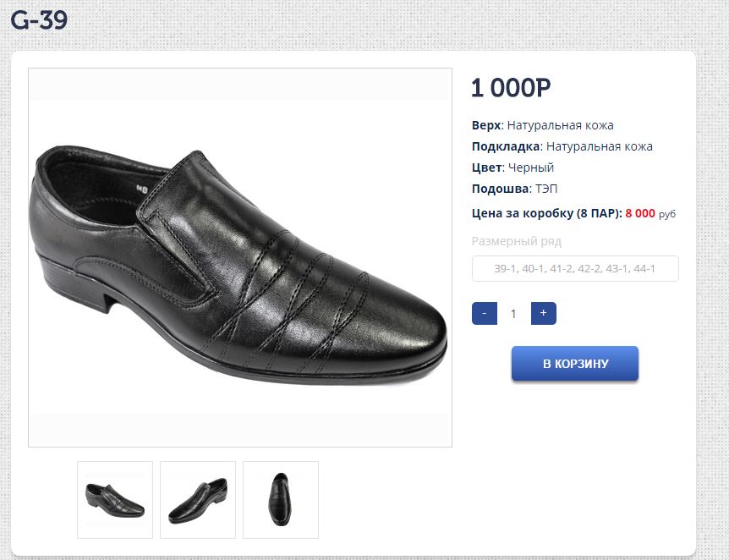Screen dimensions: 729x560
Task: Open the large black shoe product image
Action: tap(240, 257)
